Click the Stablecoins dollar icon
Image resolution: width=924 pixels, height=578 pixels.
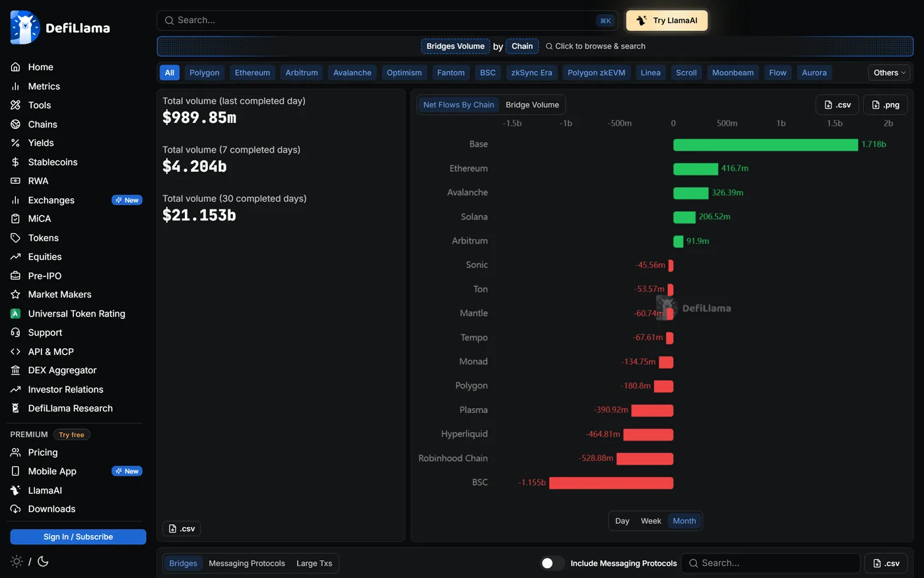[15, 162]
